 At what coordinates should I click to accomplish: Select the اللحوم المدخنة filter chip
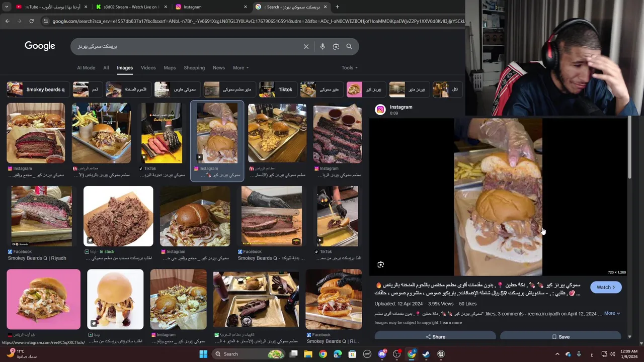128,89
